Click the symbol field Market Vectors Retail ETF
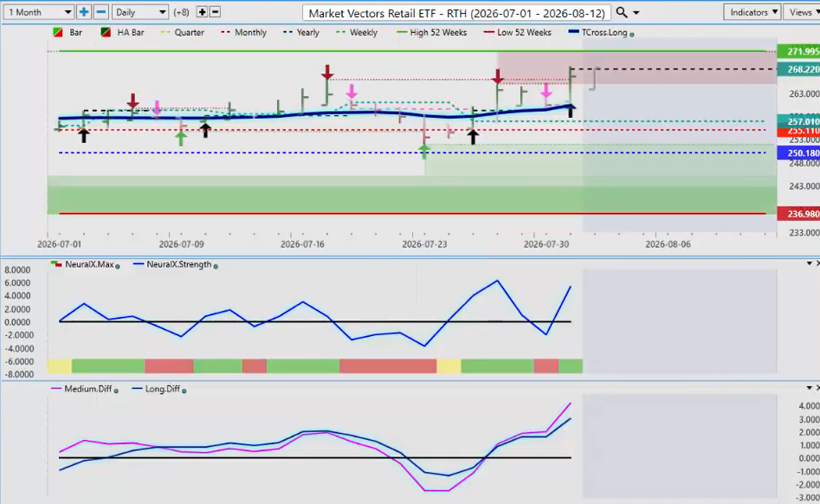 pyautogui.click(x=456, y=13)
